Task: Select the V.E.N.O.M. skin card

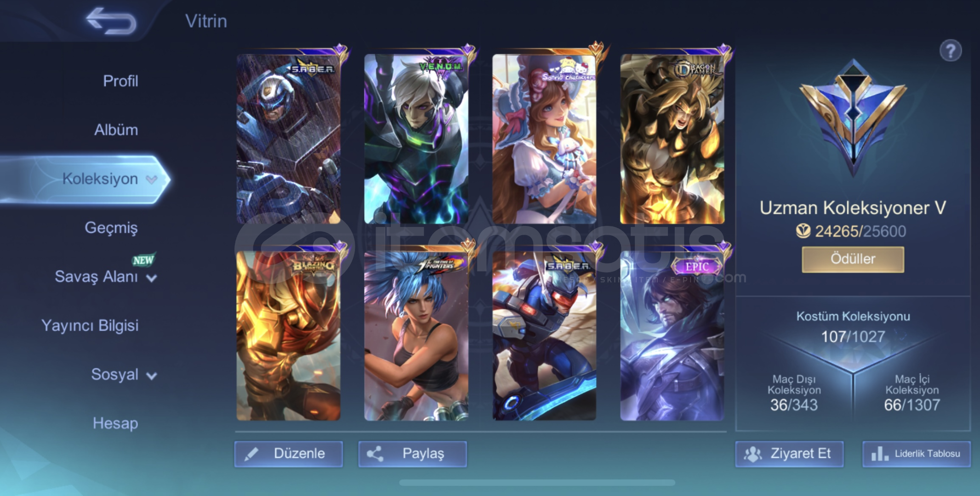Action: click(x=416, y=139)
